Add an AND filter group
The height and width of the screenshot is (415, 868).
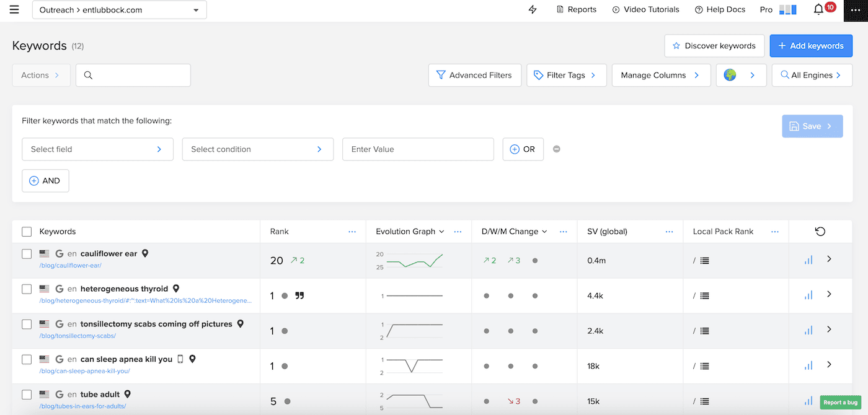[x=45, y=181]
